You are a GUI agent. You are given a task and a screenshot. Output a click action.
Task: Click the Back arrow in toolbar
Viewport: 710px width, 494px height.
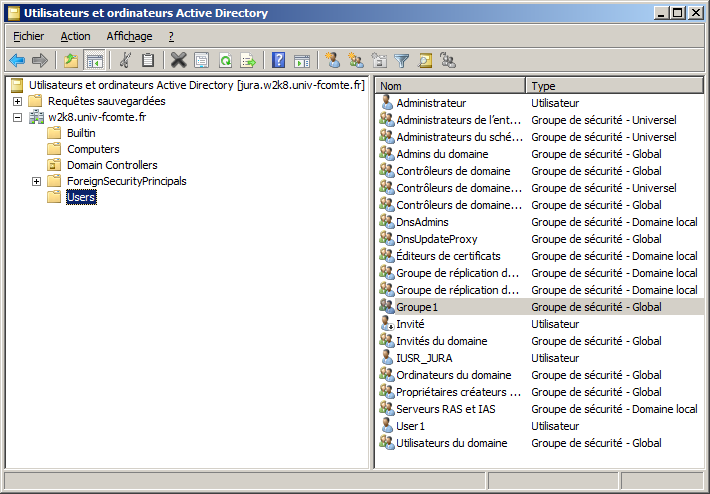click(17, 61)
